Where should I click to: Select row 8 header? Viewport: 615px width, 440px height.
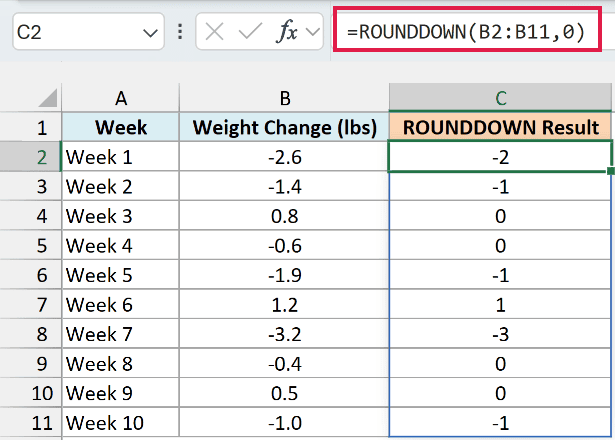(x=31, y=334)
